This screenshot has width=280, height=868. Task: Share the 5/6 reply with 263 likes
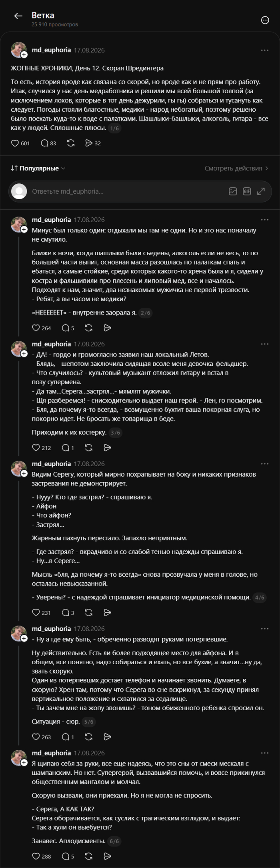click(107, 737)
